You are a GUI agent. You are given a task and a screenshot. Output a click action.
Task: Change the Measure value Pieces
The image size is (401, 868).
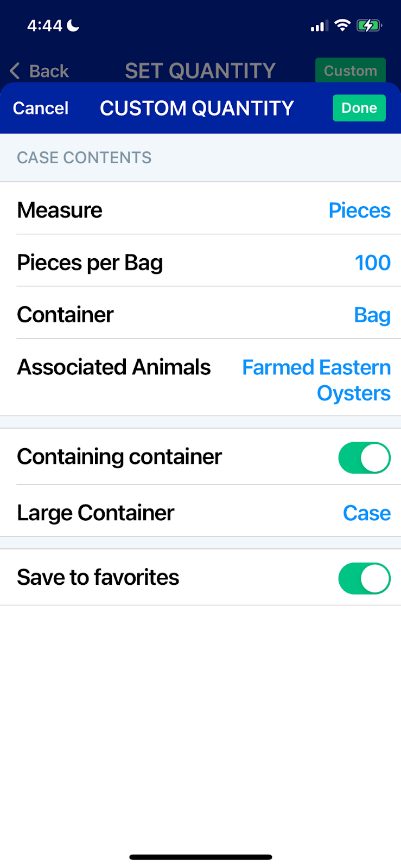point(359,210)
